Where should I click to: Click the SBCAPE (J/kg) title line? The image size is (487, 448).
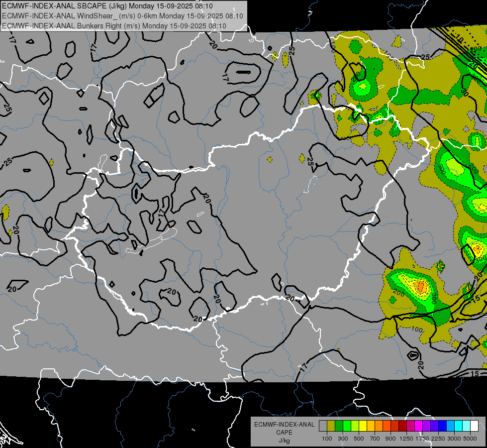click(x=107, y=6)
